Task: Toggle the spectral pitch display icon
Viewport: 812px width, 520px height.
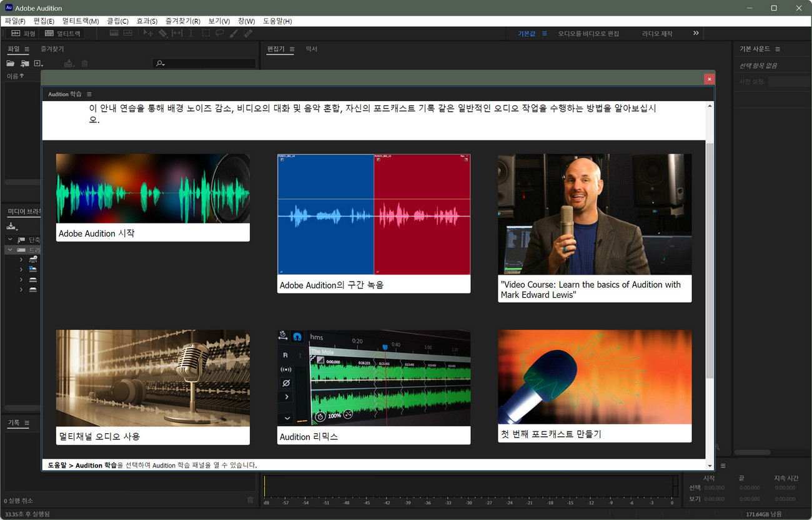Action: (128, 33)
